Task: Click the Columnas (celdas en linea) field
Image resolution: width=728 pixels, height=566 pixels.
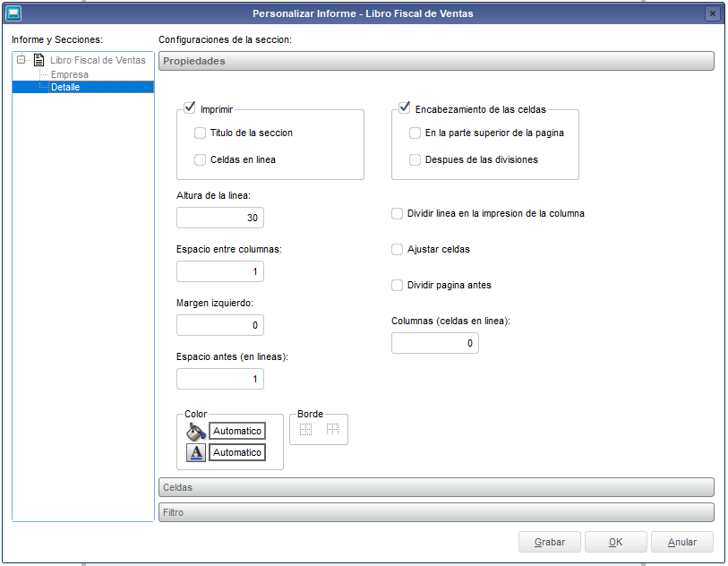Action: pos(435,343)
